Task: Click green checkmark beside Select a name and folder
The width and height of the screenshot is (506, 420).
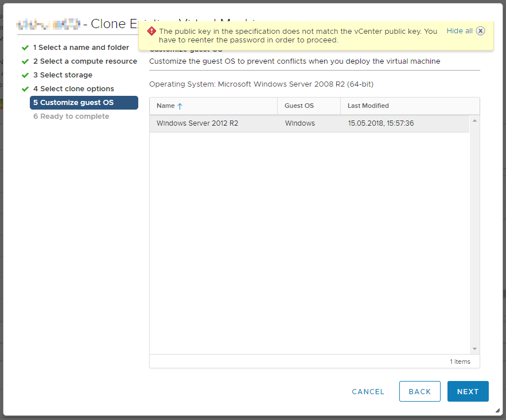Action: (x=25, y=48)
